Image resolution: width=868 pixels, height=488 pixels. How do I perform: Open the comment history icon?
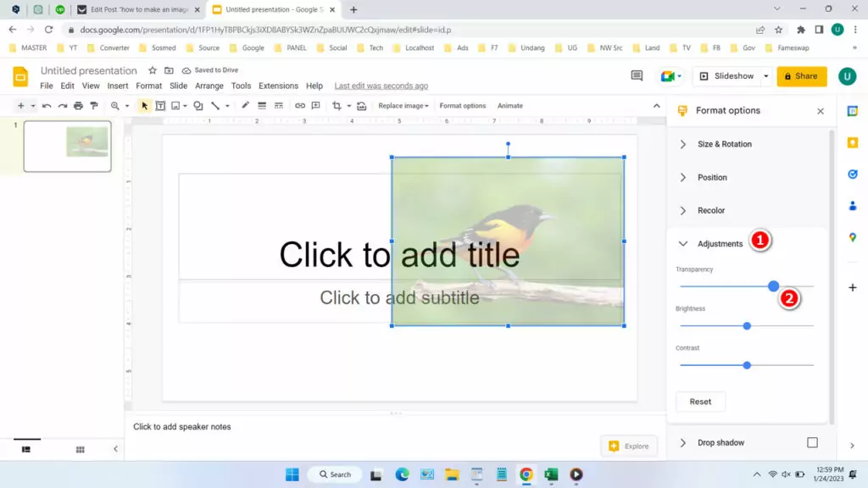click(637, 75)
